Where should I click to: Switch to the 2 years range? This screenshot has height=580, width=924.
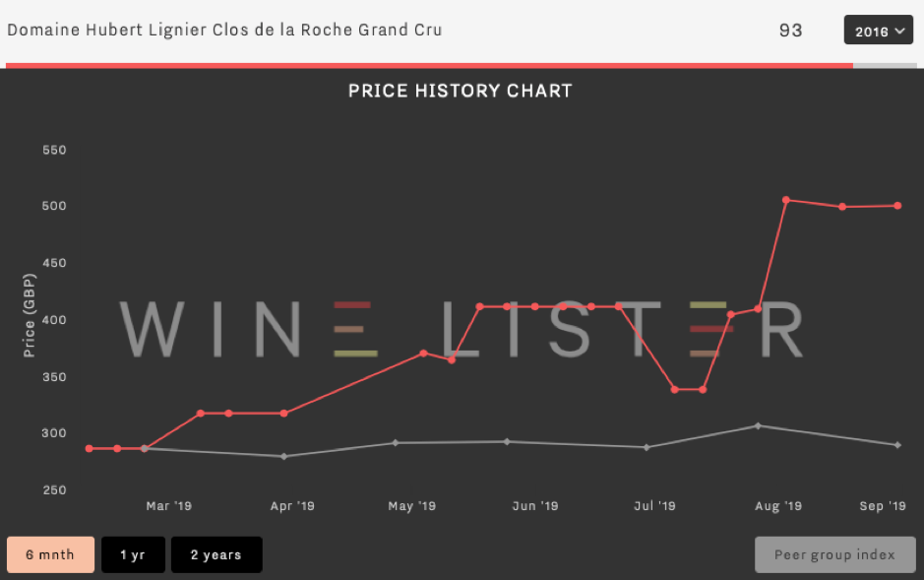(x=216, y=554)
